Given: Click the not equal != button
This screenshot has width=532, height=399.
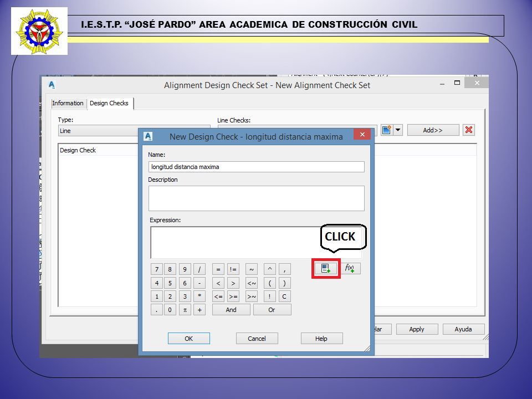Looking at the screenshot, I should (x=233, y=269).
